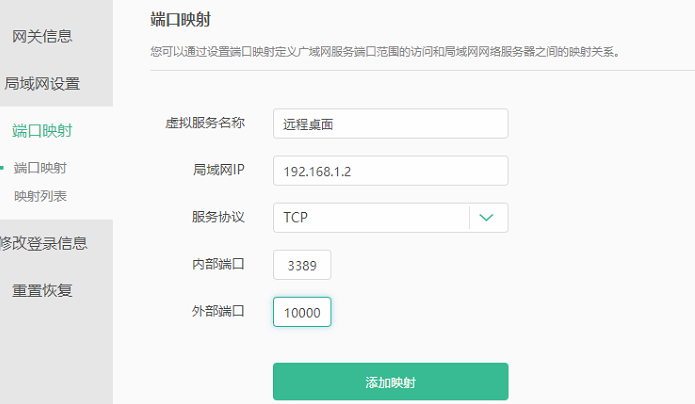Open the 网关信息 sidebar menu
The image size is (695, 404).
tap(42, 36)
